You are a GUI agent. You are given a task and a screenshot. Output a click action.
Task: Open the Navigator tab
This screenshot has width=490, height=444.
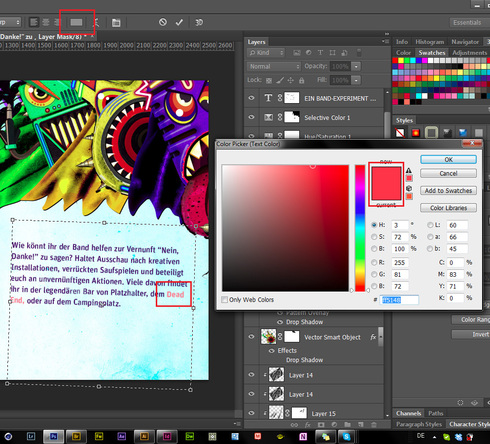click(x=465, y=42)
